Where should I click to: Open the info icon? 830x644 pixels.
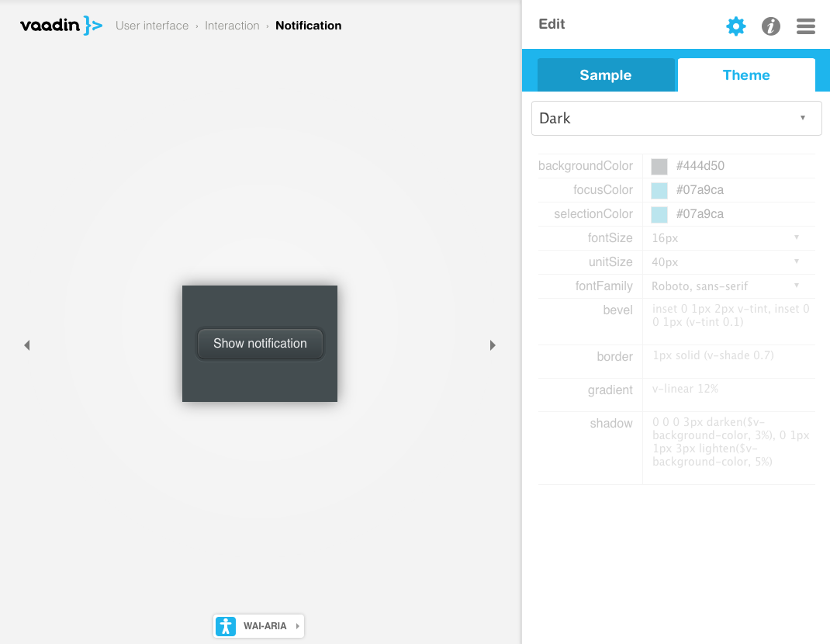[x=771, y=26]
